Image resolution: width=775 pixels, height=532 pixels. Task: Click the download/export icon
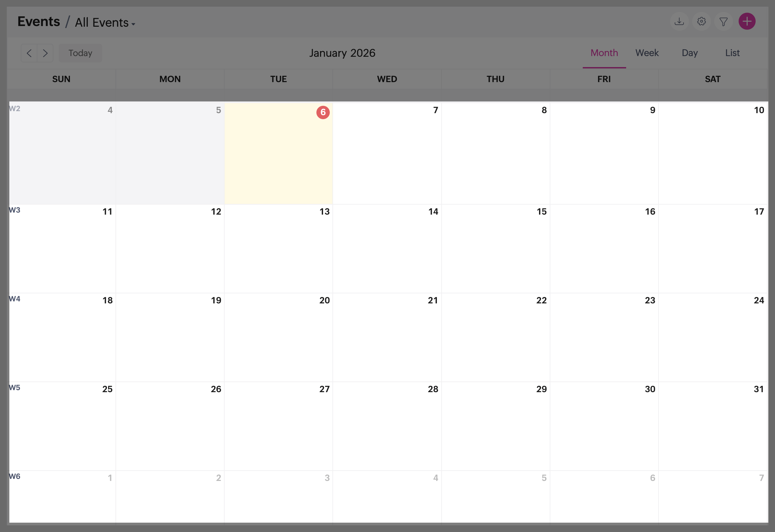tap(679, 22)
